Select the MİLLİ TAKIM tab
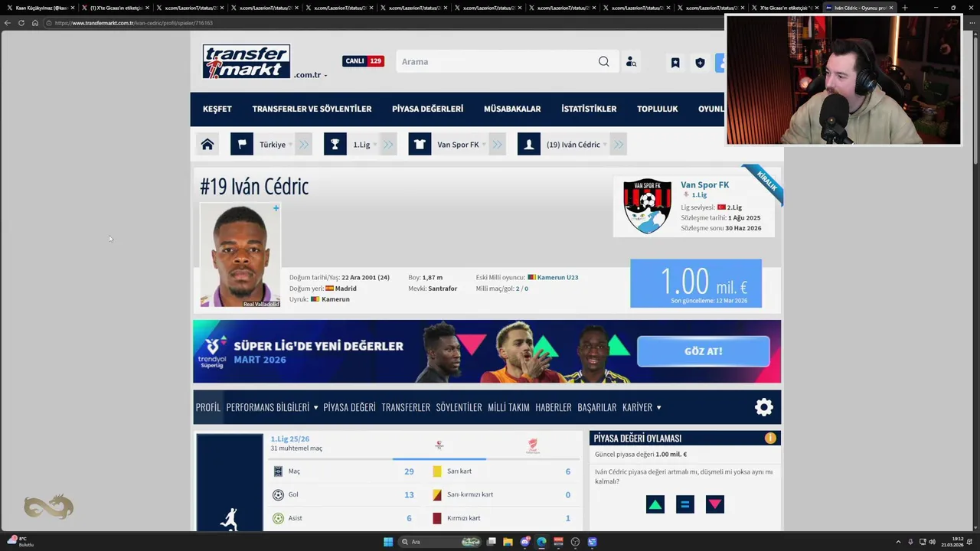This screenshot has width=980, height=551. (508, 407)
